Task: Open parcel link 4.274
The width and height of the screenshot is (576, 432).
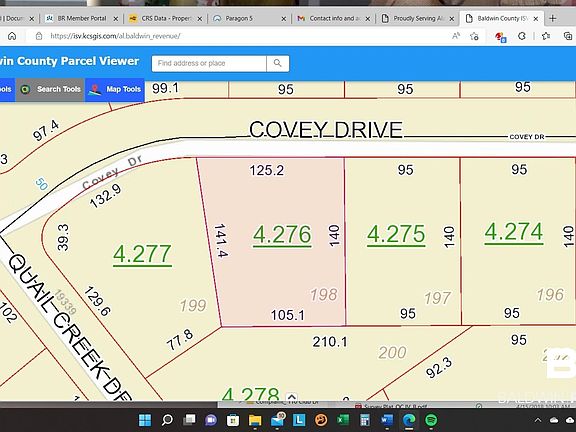Action: (514, 232)
